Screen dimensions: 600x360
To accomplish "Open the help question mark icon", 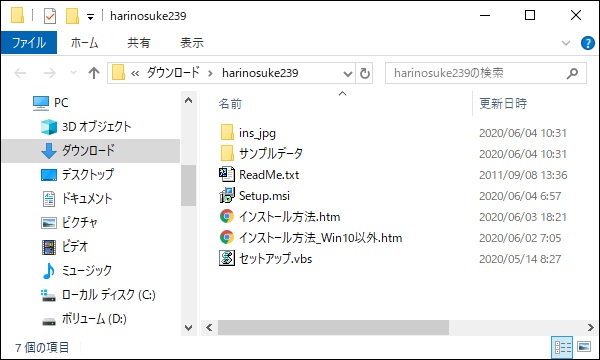I will click(x=587, y=43).
